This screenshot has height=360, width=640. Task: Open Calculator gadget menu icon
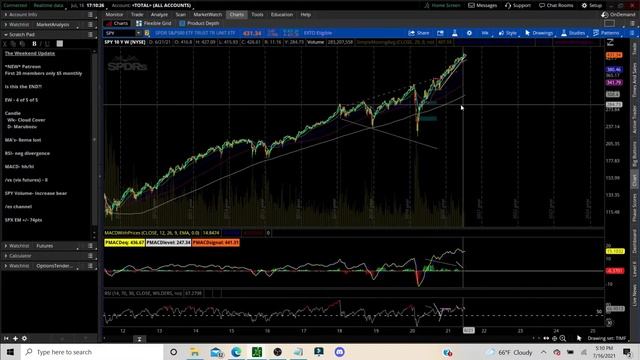pos(90,256)
